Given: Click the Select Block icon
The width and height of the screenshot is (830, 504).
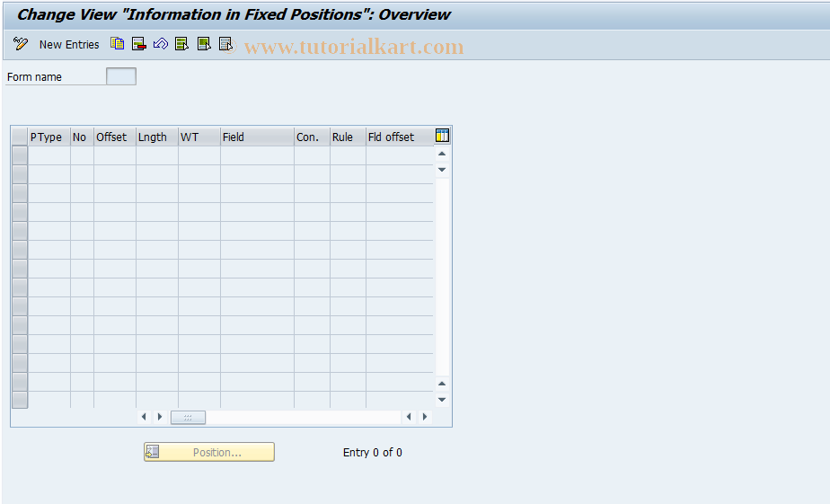Looking at the screenshot, I should 204,44.
